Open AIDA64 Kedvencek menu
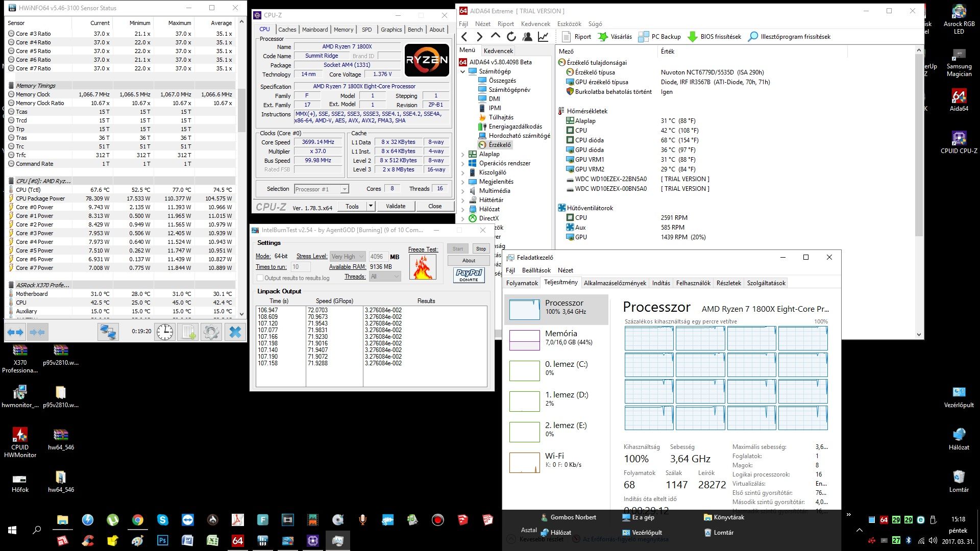The height and width of the screenshot is (551, 980). pyautogui.click(x=535, y=24)
